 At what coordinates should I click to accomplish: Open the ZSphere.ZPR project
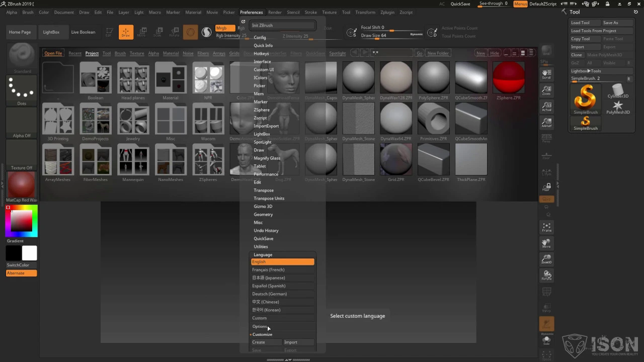click(509, 80)
